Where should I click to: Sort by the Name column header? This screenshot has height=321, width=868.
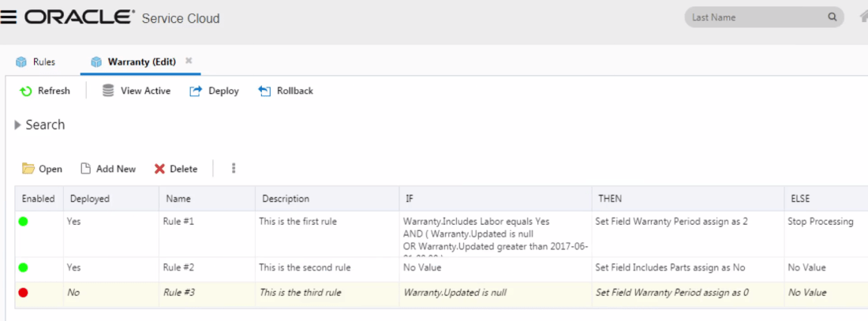(x=178, y=199)
